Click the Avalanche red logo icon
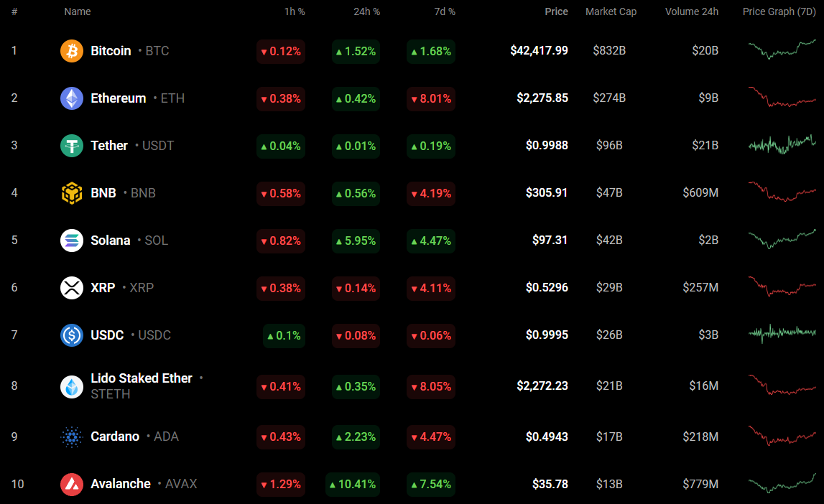The image size is (824, 504). tap(72, 484)
